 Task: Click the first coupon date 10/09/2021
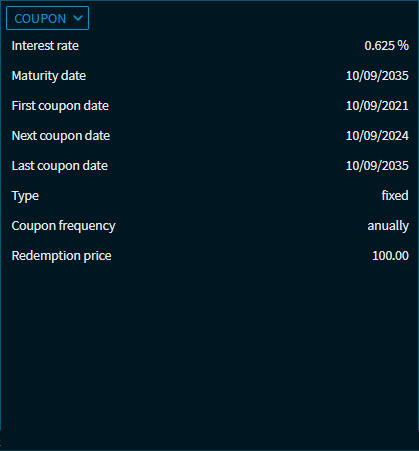point(377,106)
